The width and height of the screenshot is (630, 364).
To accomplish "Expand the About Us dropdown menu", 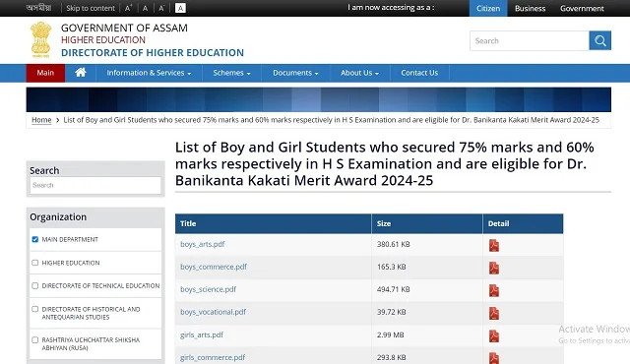I will coord(359,73).
